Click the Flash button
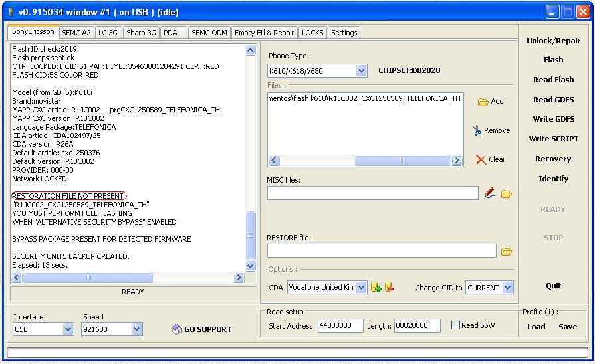Image resolution: width=595 pixels, height=364 pixels. point(553,60)
